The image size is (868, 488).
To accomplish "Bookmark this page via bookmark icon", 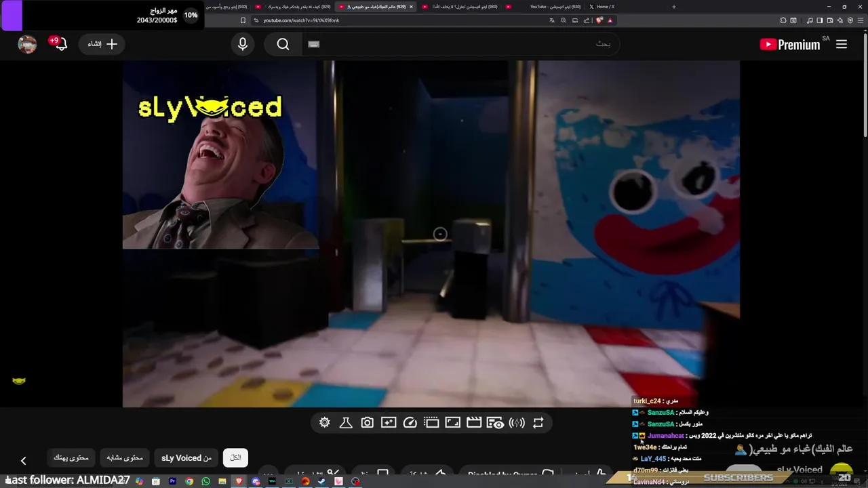I will 243,20.
